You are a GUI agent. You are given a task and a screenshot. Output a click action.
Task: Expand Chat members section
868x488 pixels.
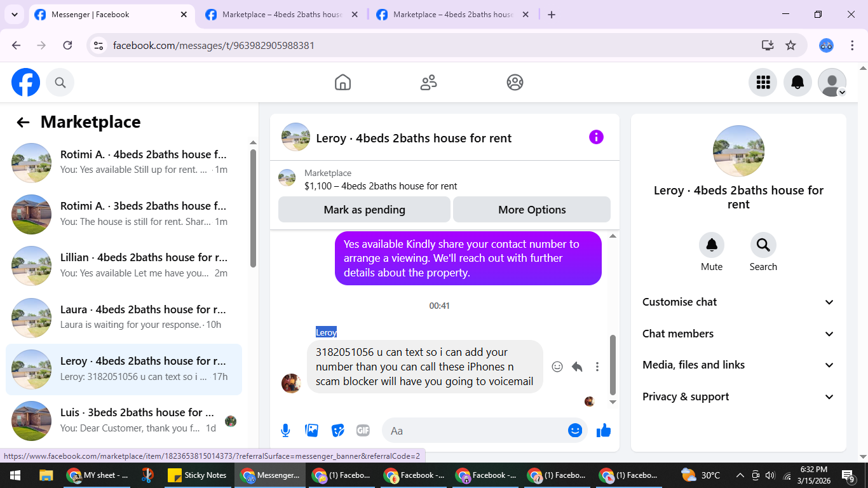click(738, 334)
